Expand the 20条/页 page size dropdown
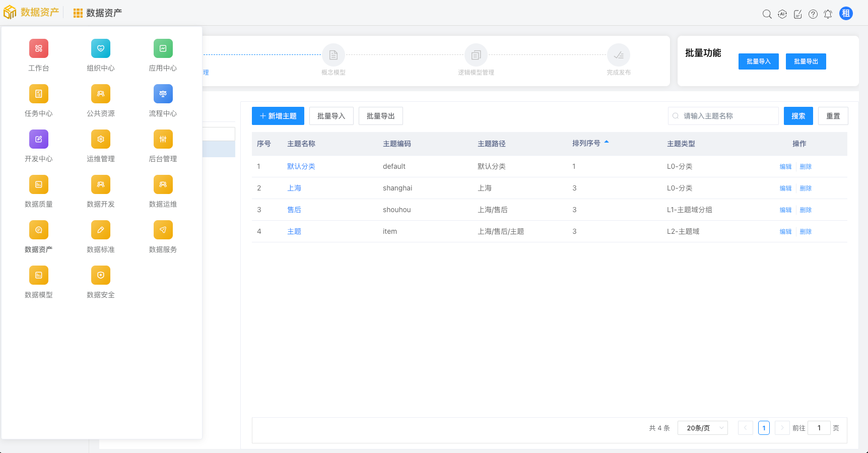 pos(702,428)
